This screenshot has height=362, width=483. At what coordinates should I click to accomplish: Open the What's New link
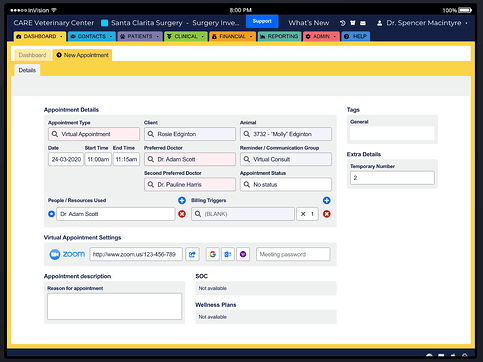309,23
